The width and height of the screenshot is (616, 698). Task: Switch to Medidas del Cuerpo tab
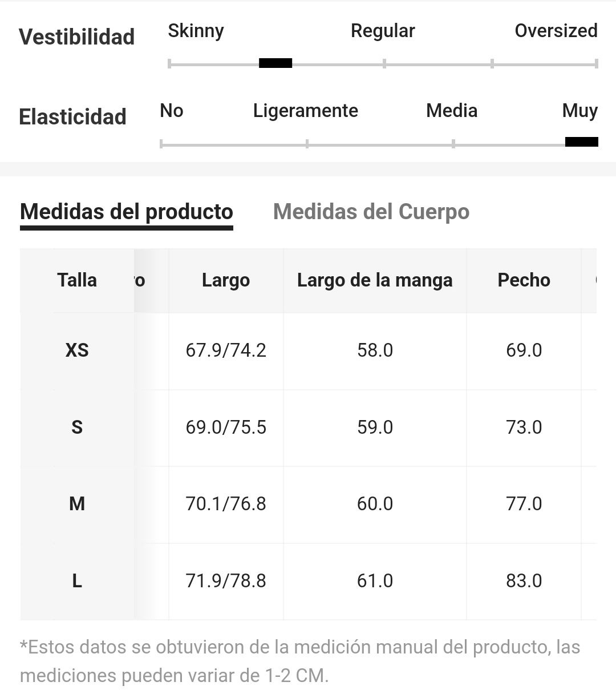point(371,212)
